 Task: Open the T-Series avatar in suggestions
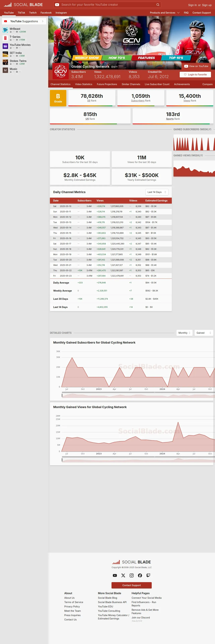click(x=5, y=38)
